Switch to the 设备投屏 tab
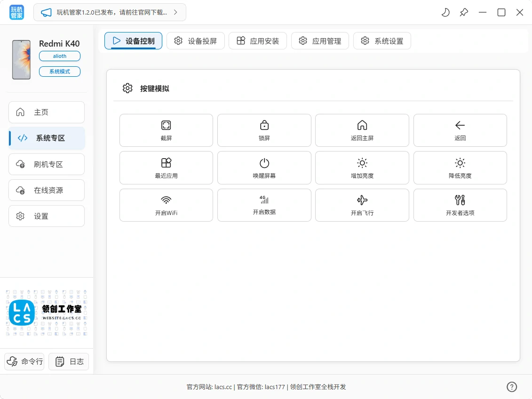 (x=196, y=41)
